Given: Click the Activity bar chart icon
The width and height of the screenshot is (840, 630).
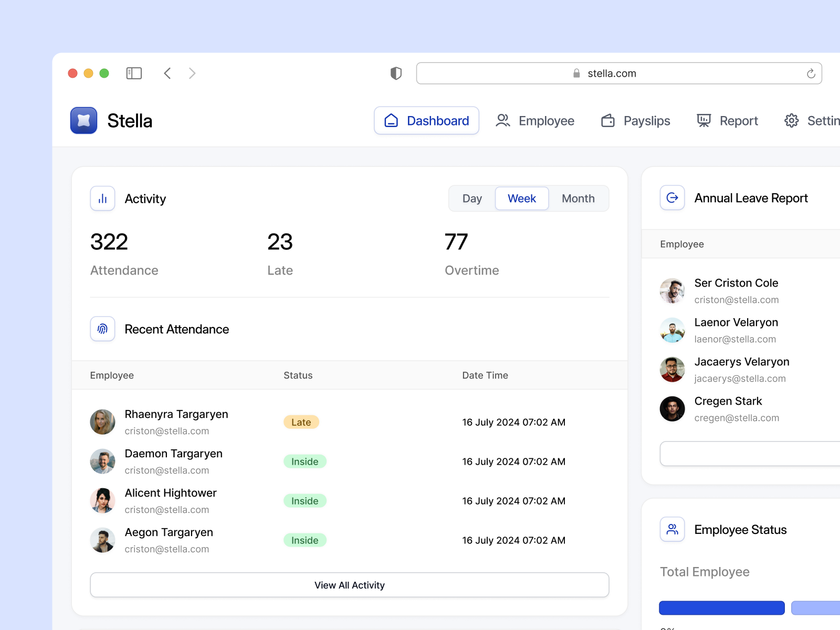Looking at the screenshot, I should [102, 198].
